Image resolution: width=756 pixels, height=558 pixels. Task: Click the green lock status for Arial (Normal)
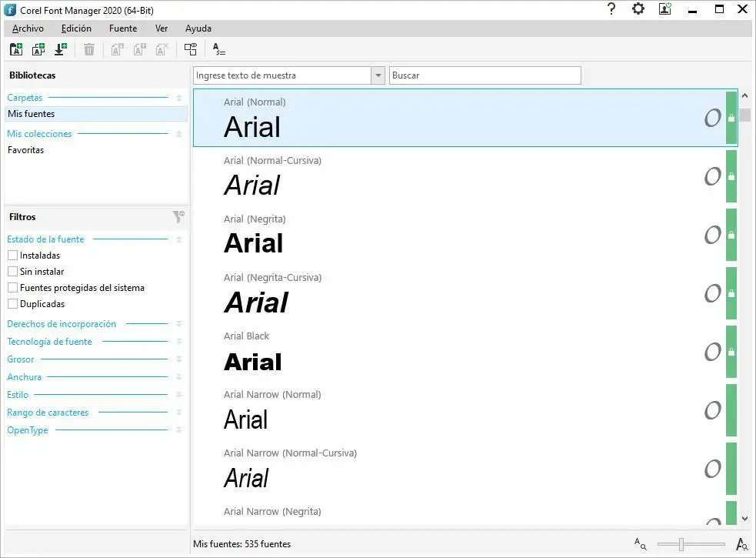coord(731,118)
